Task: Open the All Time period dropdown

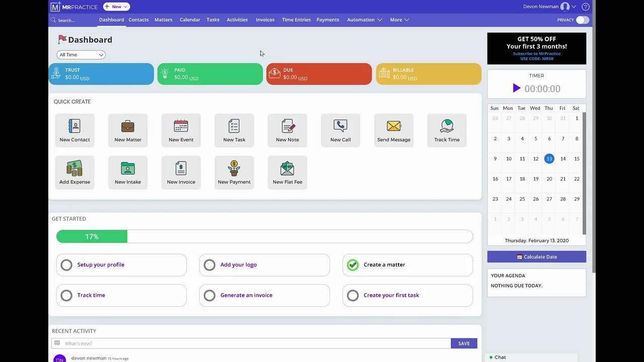Action: click(x=81, y=55)
